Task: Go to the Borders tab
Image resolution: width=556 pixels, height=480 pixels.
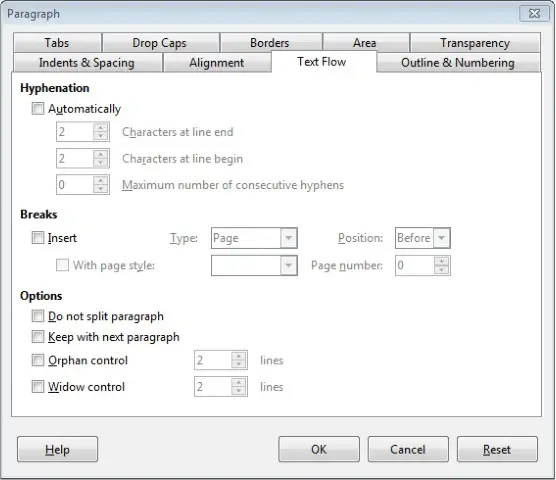Action: point(271,43)
